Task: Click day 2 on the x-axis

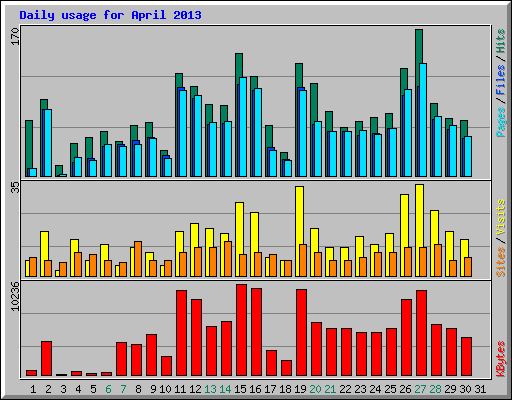Action: [x=48, y=389]
